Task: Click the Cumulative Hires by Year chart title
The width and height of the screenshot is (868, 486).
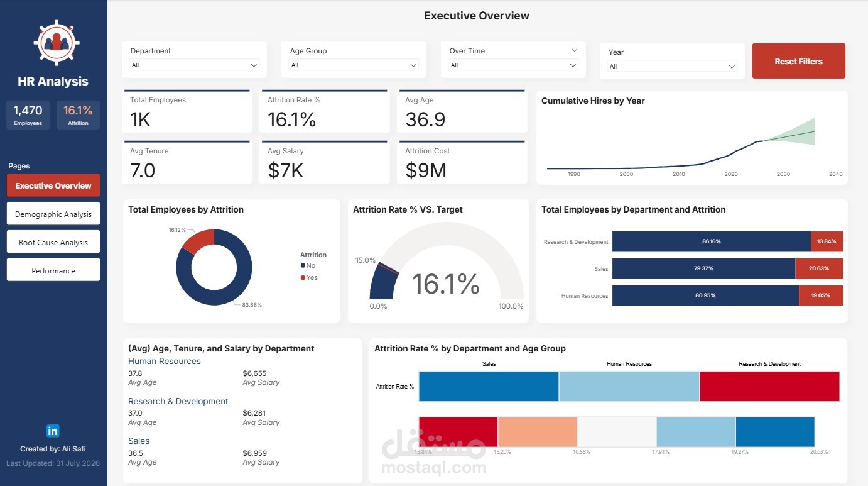Action: click(x=593, y=101)
